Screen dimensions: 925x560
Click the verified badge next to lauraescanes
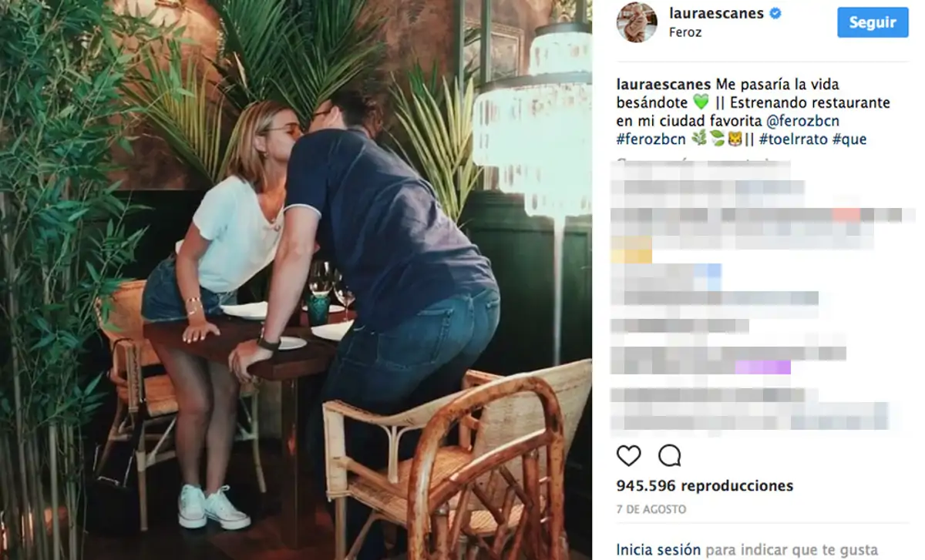pyautogui.click(x=776, y=13)
